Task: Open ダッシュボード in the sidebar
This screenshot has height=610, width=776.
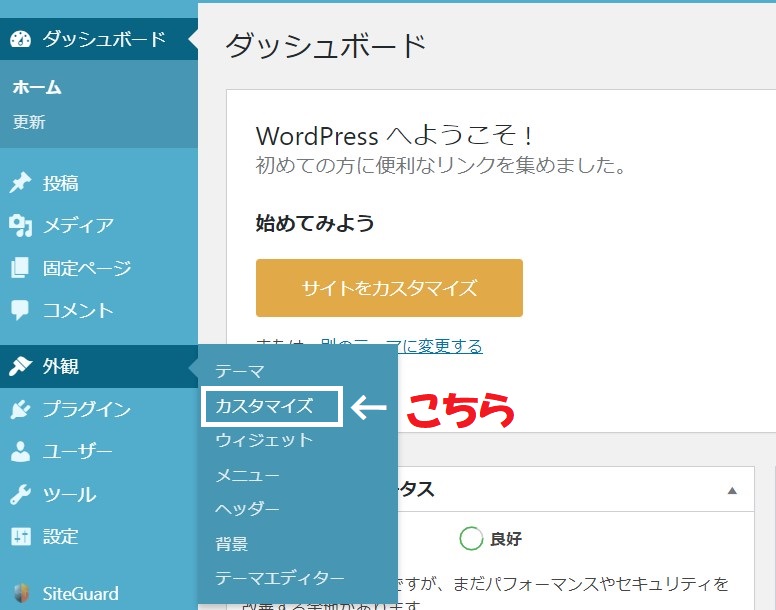Action: 99,39
